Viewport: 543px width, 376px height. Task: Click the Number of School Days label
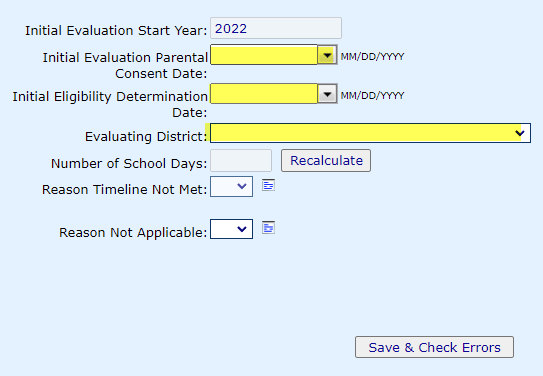tap(129, 163)
